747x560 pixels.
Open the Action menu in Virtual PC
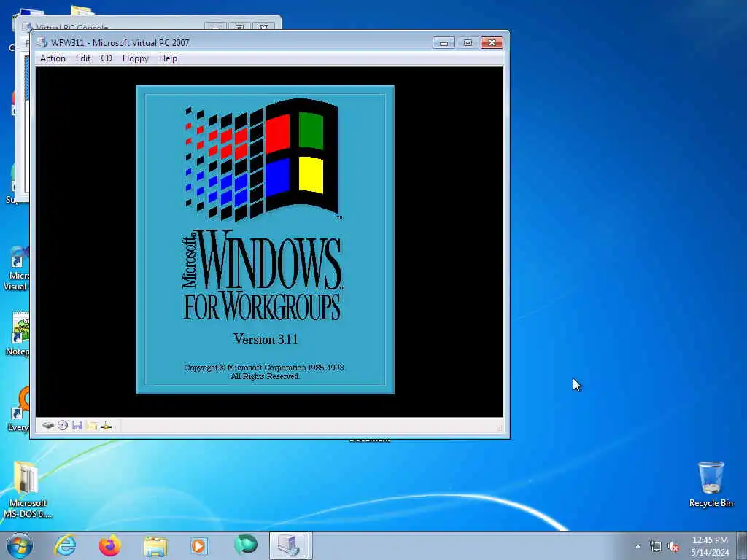(x=53, y=58)
